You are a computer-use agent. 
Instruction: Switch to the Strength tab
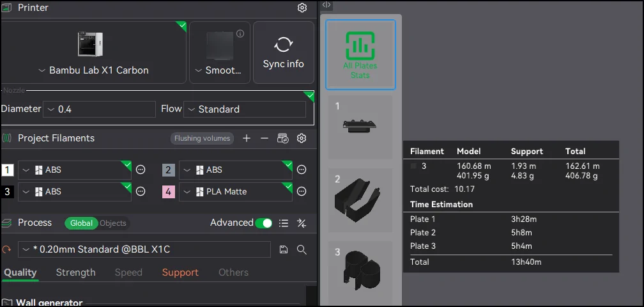coord(75,272)
